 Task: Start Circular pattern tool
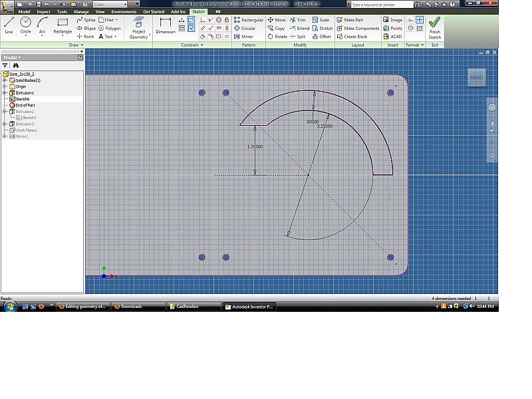(245, 28)
